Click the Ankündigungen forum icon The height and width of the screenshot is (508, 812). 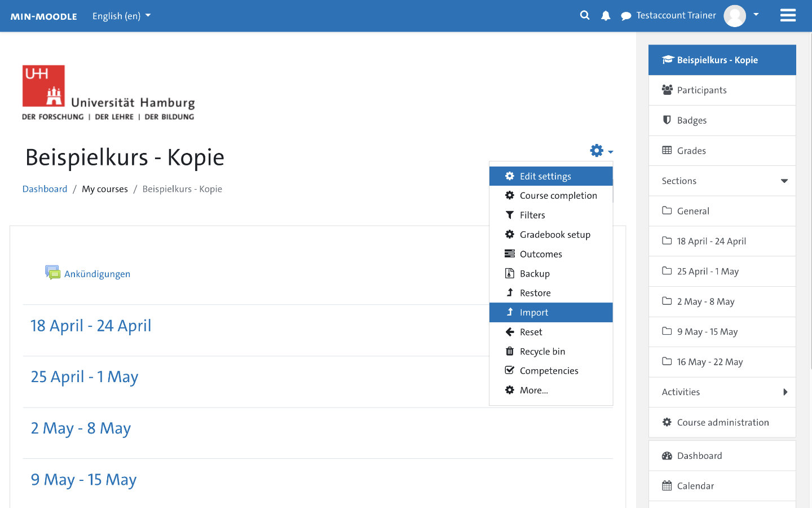52,273
